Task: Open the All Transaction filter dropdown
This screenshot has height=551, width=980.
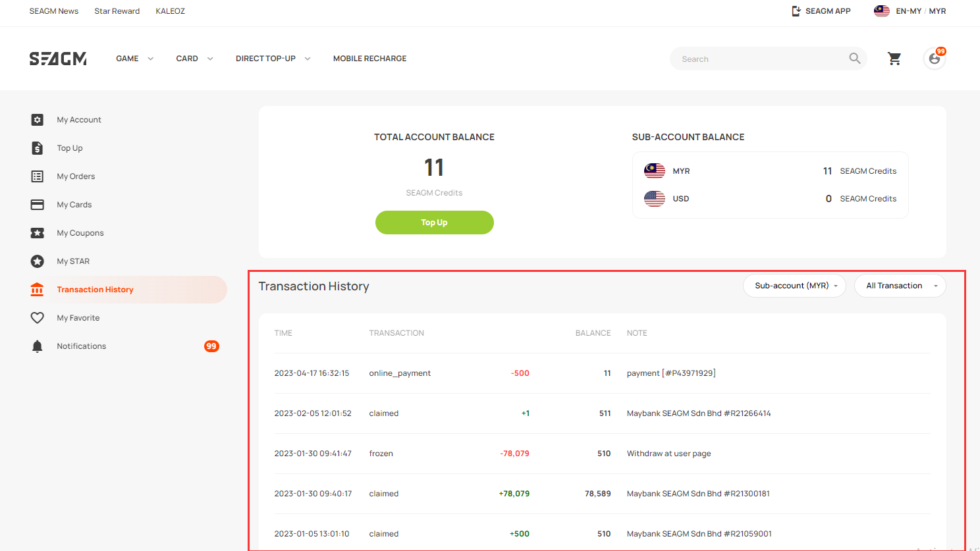Action: tap(900, 286)
